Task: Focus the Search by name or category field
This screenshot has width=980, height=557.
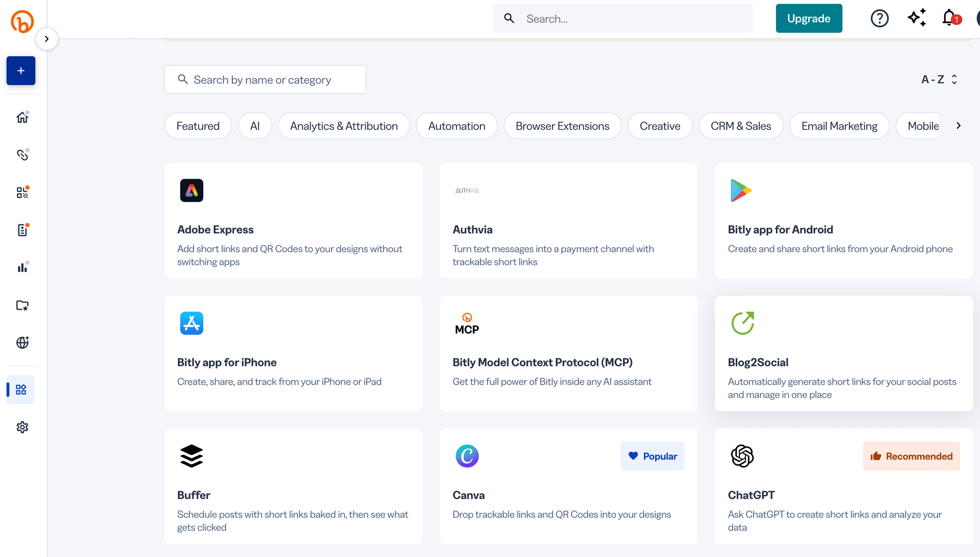Action: tap(265, 79)
